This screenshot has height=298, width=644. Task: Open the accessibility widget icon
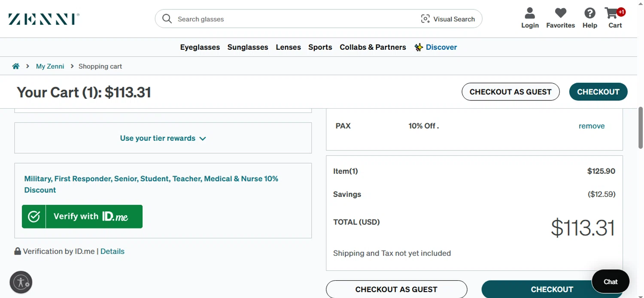pos(21,282)
